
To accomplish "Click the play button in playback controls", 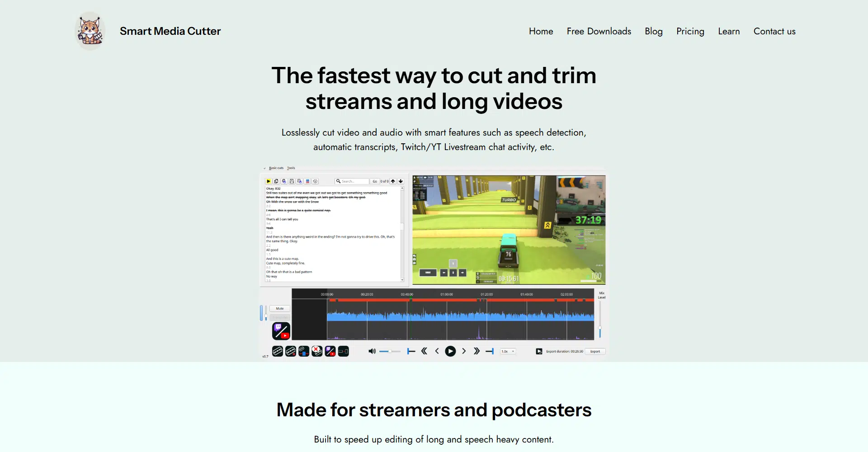I will [x=450, y=351].
